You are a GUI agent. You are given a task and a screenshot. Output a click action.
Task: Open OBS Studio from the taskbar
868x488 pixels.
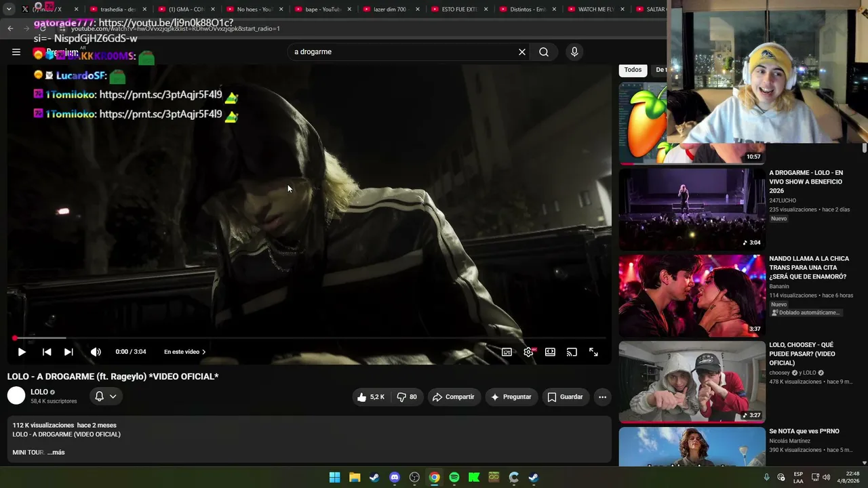click(x=414, y=477)
